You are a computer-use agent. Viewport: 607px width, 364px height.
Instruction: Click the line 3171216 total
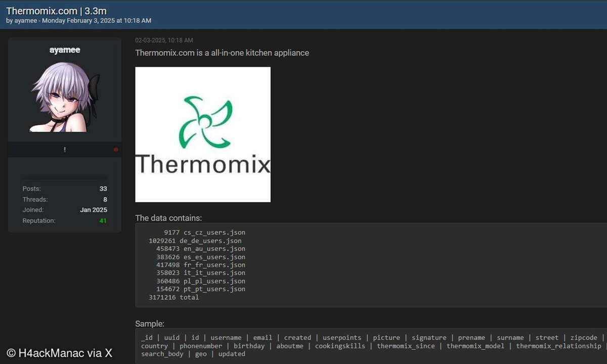point(174,297)
